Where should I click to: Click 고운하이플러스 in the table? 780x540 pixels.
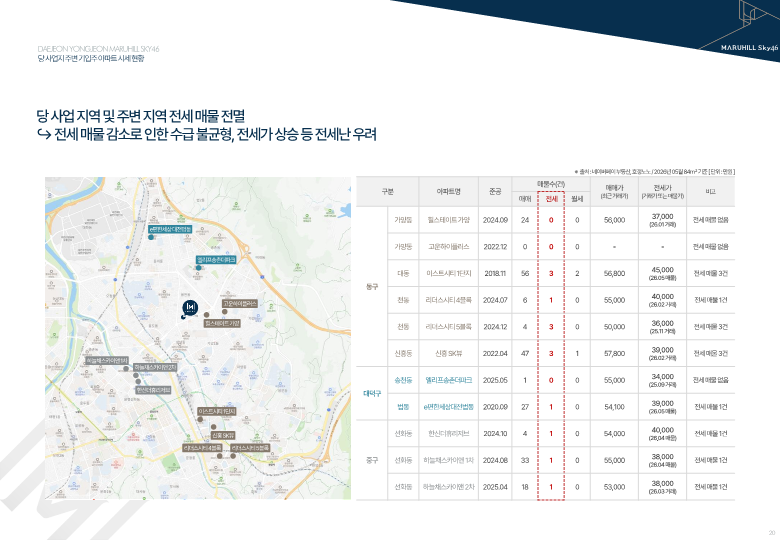coord(449,247)
